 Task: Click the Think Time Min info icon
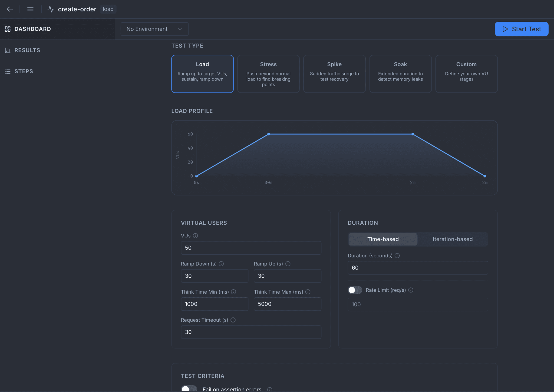233,292
